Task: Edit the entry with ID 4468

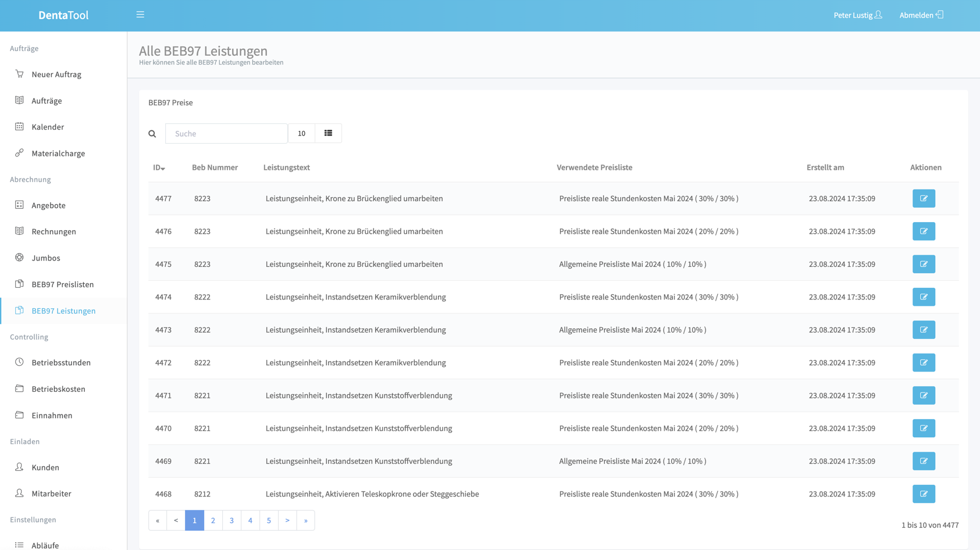Action: 924,494
